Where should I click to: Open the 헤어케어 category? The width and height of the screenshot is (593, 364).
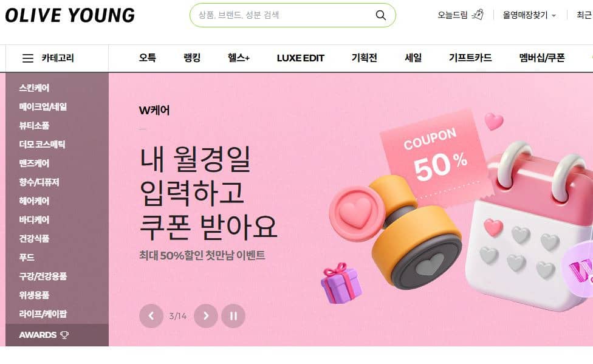(x=34, y=201)
